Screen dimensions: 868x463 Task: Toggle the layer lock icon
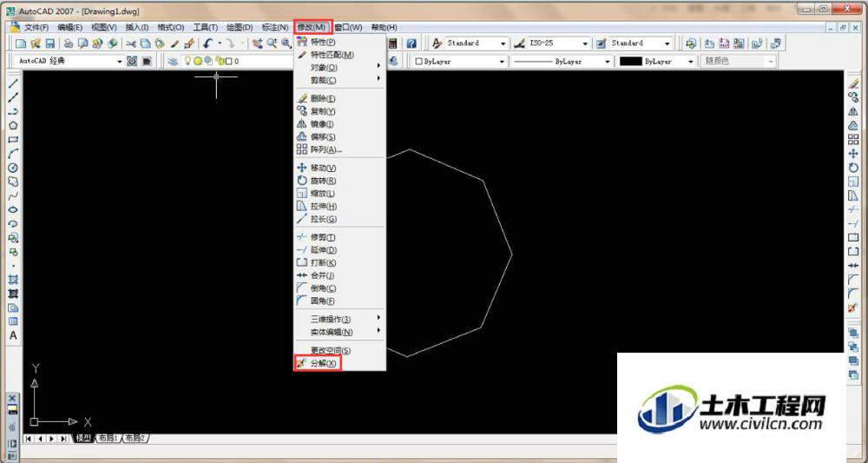pos(218,62)
